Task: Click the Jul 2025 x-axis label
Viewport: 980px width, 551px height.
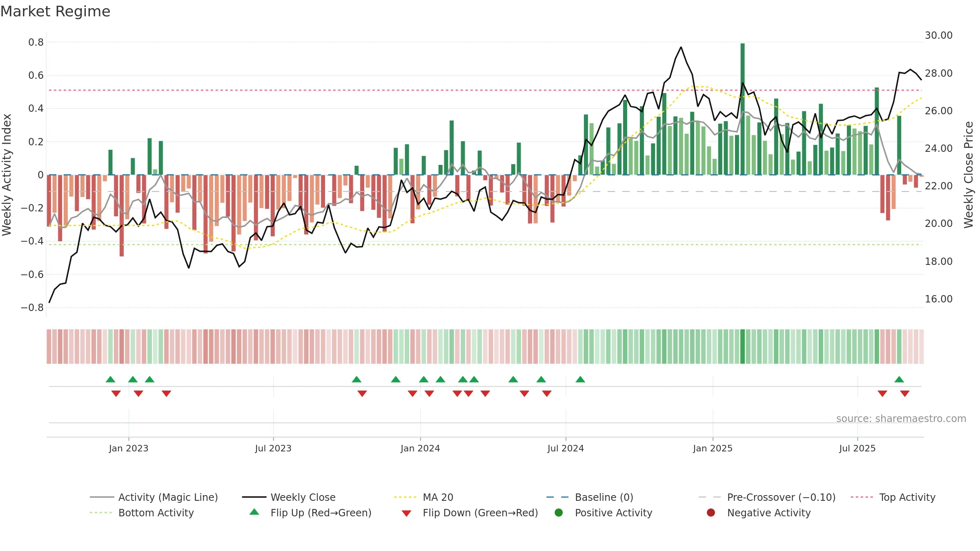Action: pos(857,448)
